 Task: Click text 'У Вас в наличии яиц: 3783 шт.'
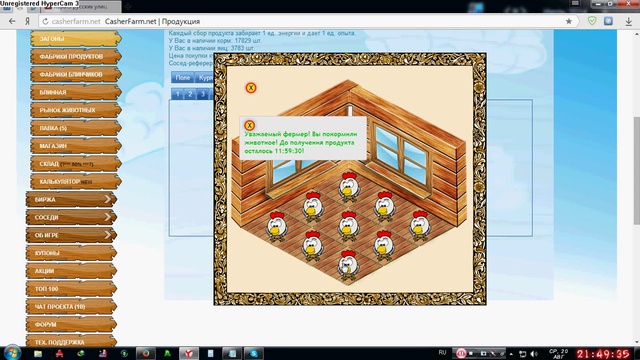[211, 48]
